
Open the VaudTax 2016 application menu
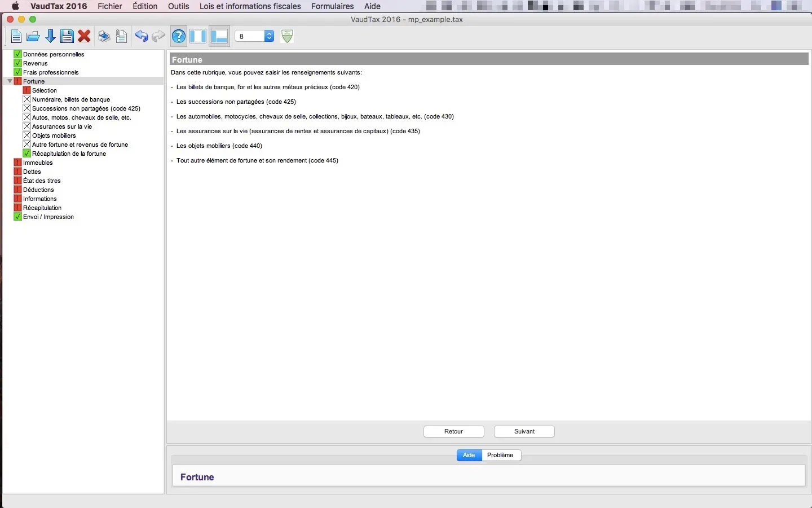[59, 6]
